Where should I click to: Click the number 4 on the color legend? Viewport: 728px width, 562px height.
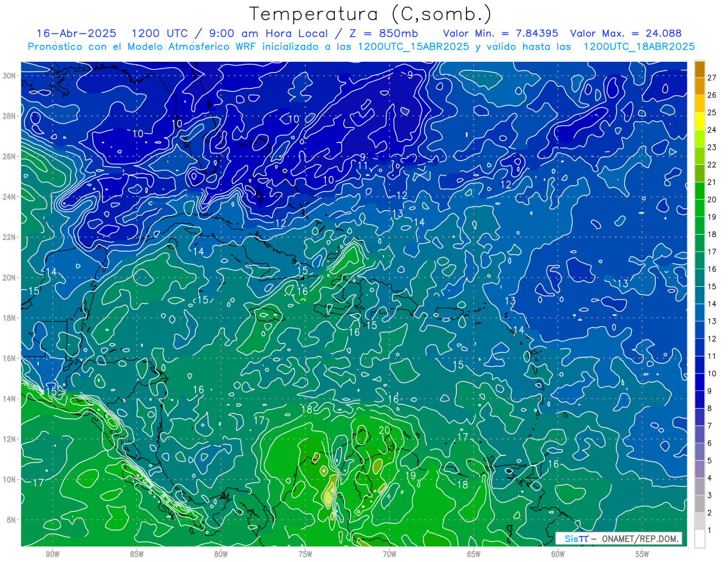tap(710, 478)
